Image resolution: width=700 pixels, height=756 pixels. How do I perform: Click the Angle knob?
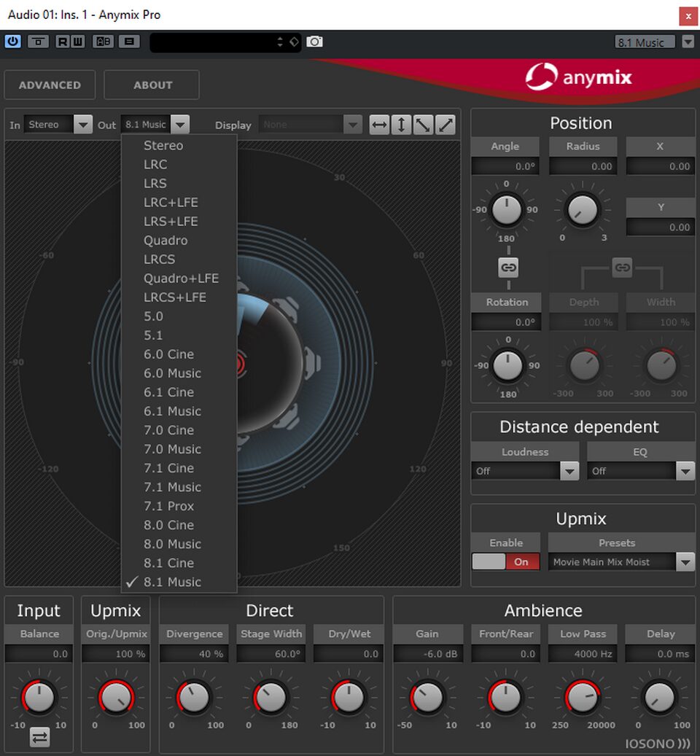point(506,210)
